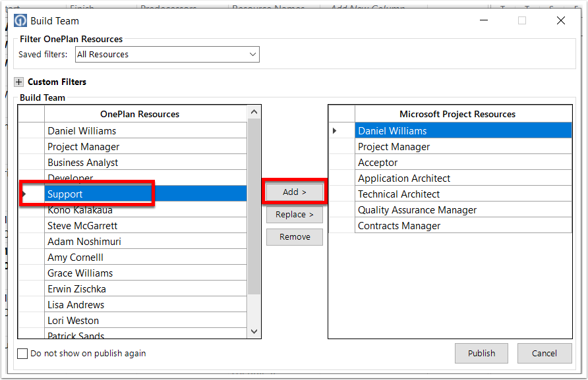Select Project Manager in OnePlan Resources list
Screen dimensions: 588x380
146,146
